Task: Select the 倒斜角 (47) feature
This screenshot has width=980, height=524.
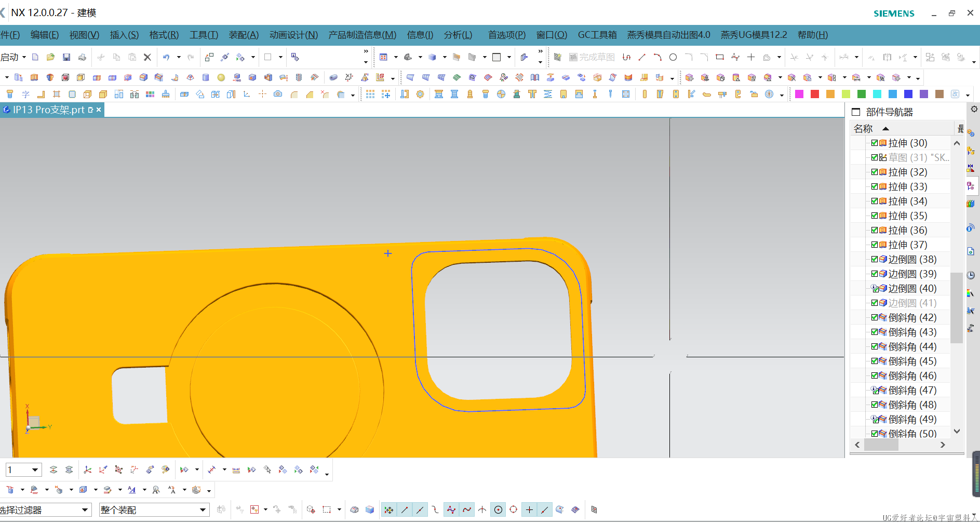Action: pos(912,390)
